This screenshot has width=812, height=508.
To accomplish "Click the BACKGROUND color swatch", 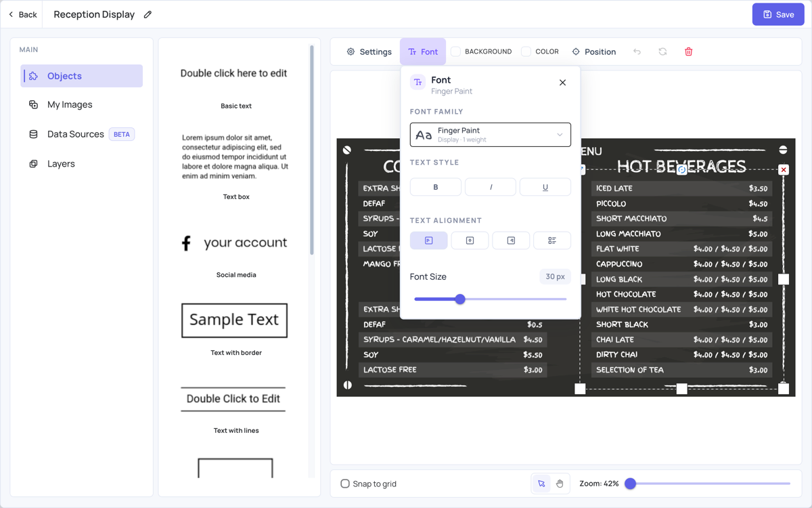I will (456, 51).
